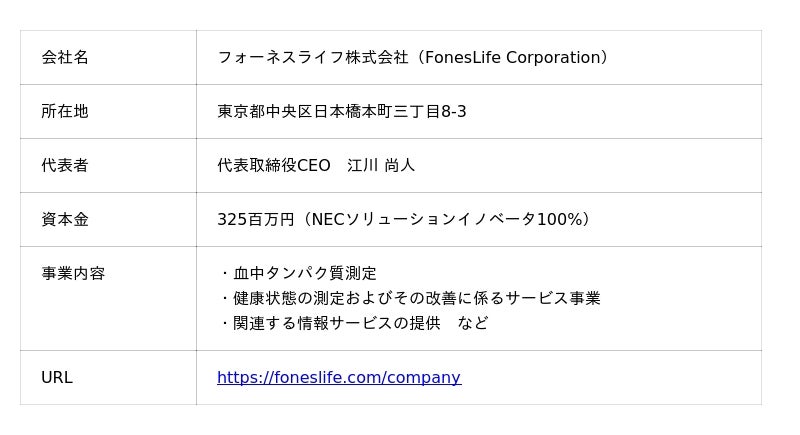800x435 pixels.
Task: Click the 代表者 label cell
Action: [65, 166]
